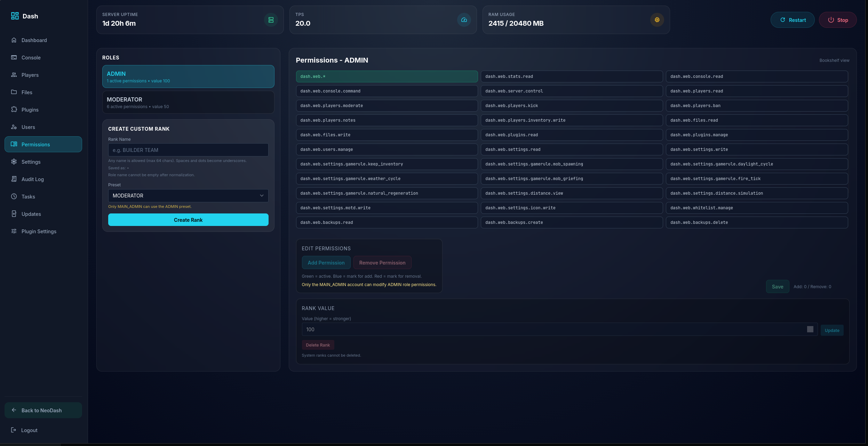Toggle dash.web.console.command permission
Screen dimensions: 868x446
click(x=387, y=91)
